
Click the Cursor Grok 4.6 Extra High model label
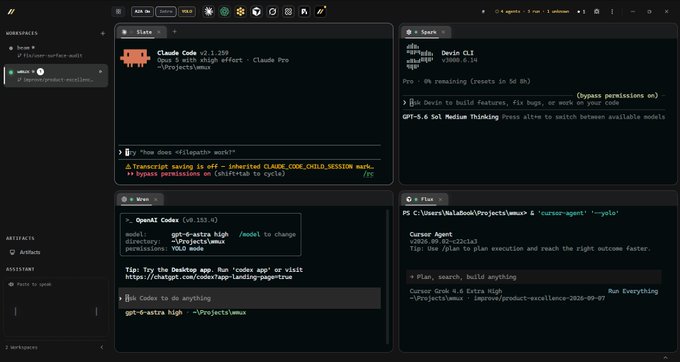(x=456, y=291)
